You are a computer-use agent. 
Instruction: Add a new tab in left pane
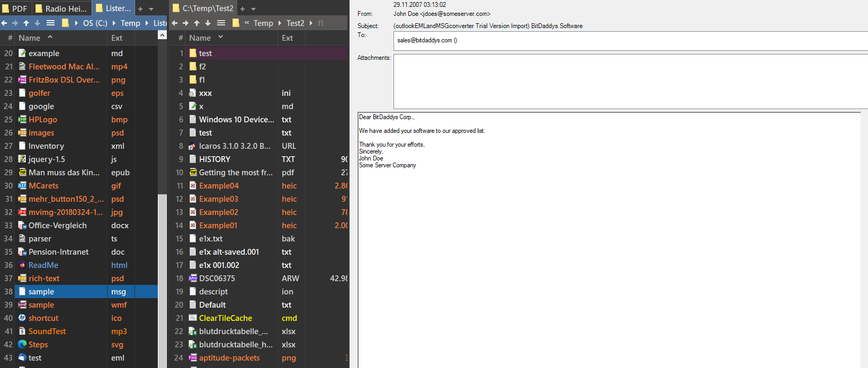[140, 9]
